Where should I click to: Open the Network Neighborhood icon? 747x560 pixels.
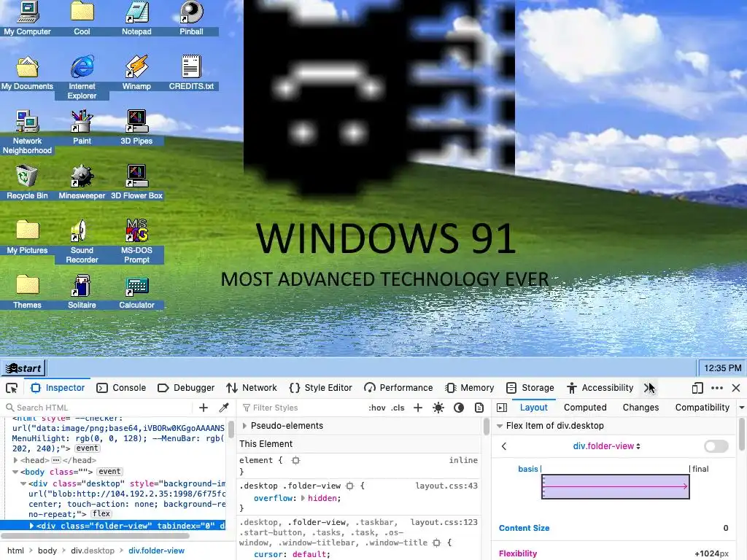(27, 132)
